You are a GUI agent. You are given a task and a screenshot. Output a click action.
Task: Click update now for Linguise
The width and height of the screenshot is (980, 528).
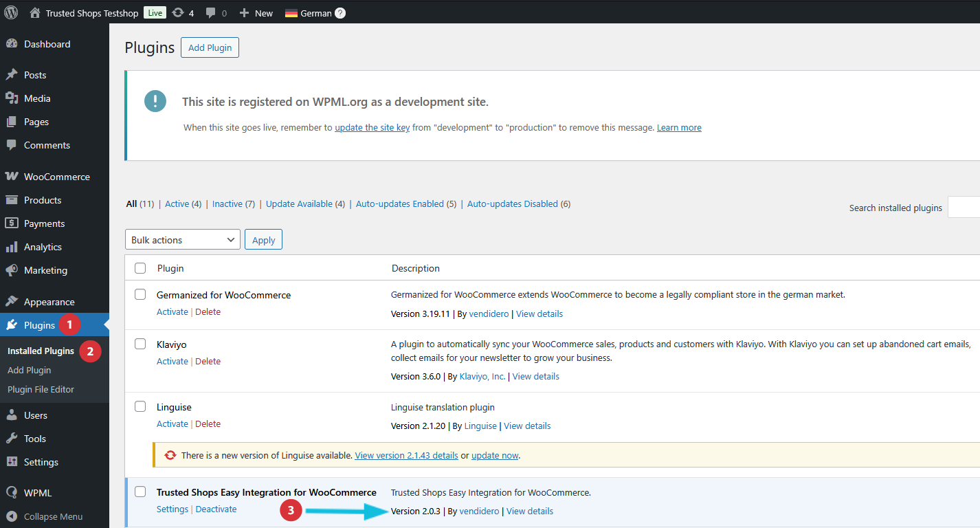click(x=495, y=455)
